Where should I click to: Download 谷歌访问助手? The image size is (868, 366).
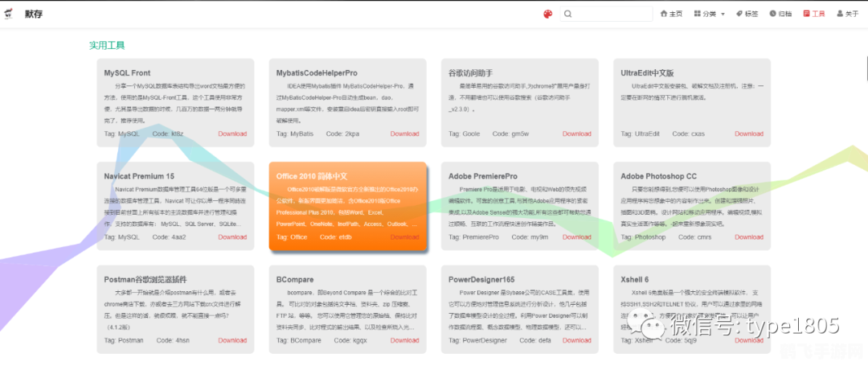(577, 134)
